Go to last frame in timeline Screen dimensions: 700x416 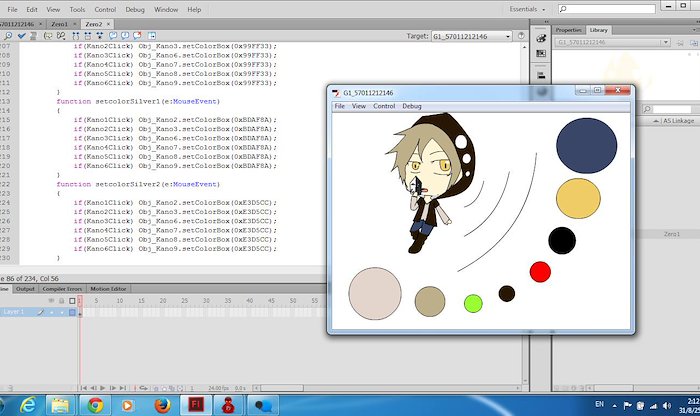point(123,388)
